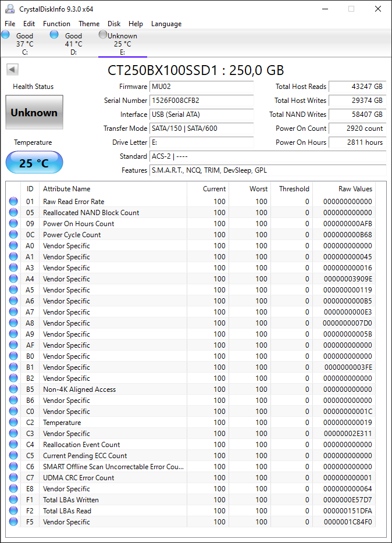This screenshot has height=543, width=392.
Task: Click raw value 00000002E311
Action: (x=348, y=433)
